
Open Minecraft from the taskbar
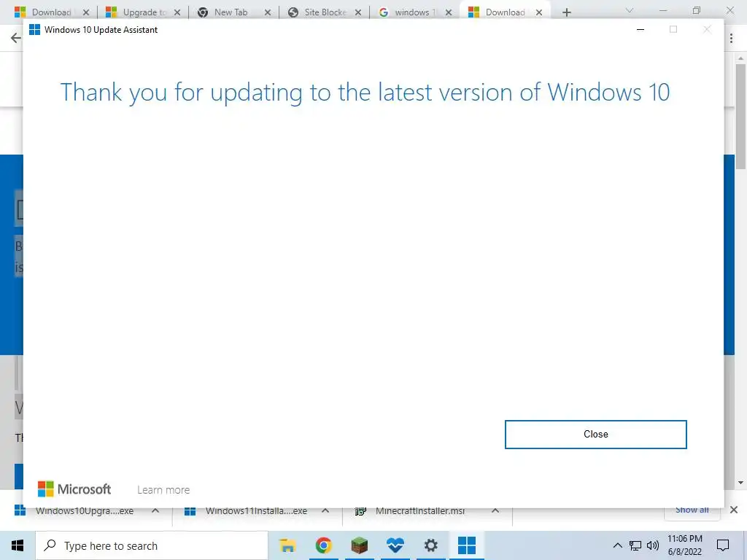[x=359, y=545]
